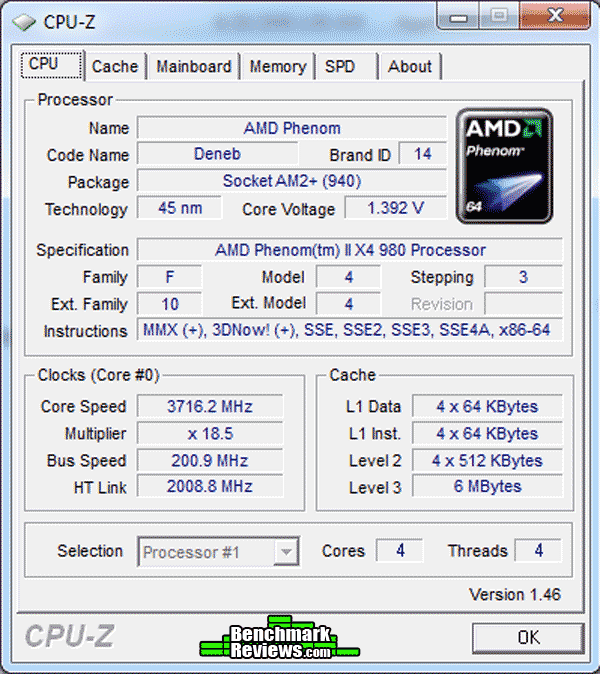Click the Stepping value 3
The height and width of the screenshot is (674, 600).
click(x=523, y=277)
